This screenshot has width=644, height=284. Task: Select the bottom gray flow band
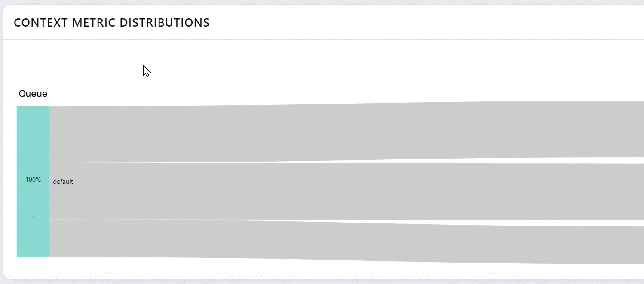click(x=347, y=241)
